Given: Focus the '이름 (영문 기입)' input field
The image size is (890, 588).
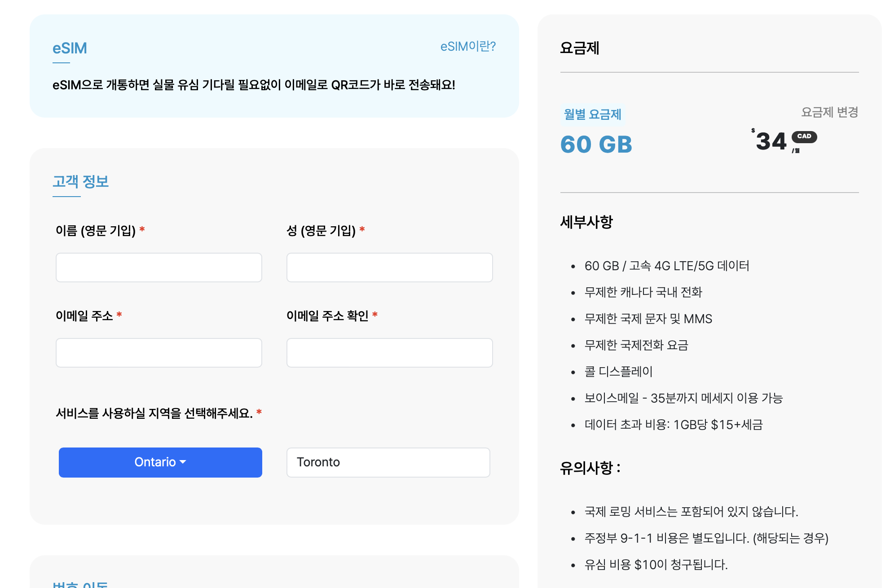Looking at the screenshot, I should click(159, 268).
